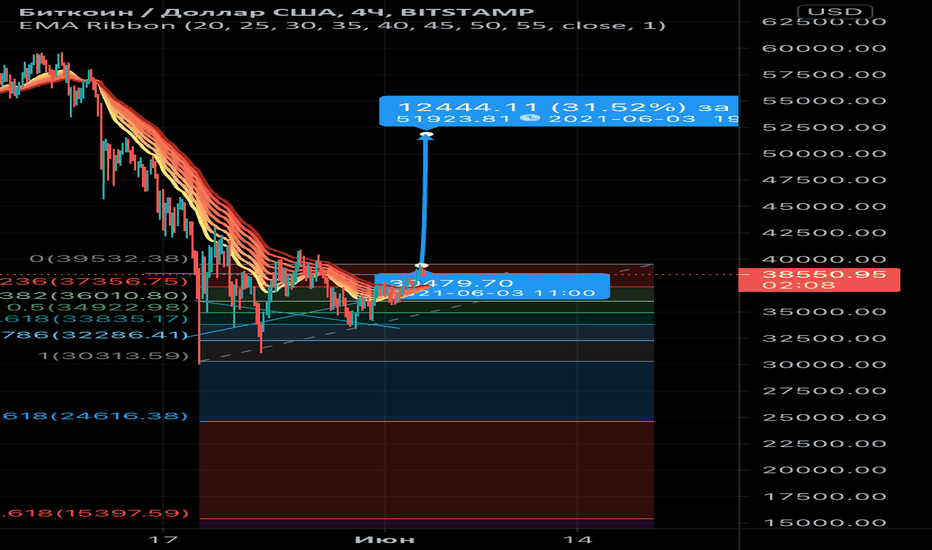Click the 60000.00 price axis label
Viewport: 932px width, 550px height.
click(824, 48)
